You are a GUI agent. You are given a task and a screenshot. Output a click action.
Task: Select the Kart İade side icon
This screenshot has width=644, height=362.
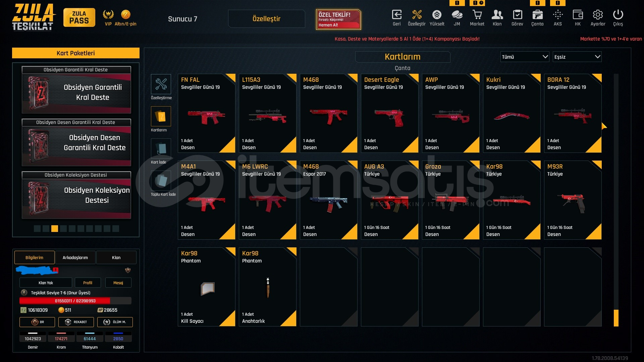point(161,148)
